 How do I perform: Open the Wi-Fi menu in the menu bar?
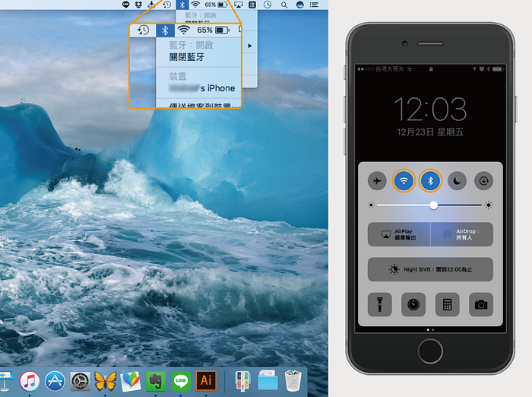click(195, 5)
